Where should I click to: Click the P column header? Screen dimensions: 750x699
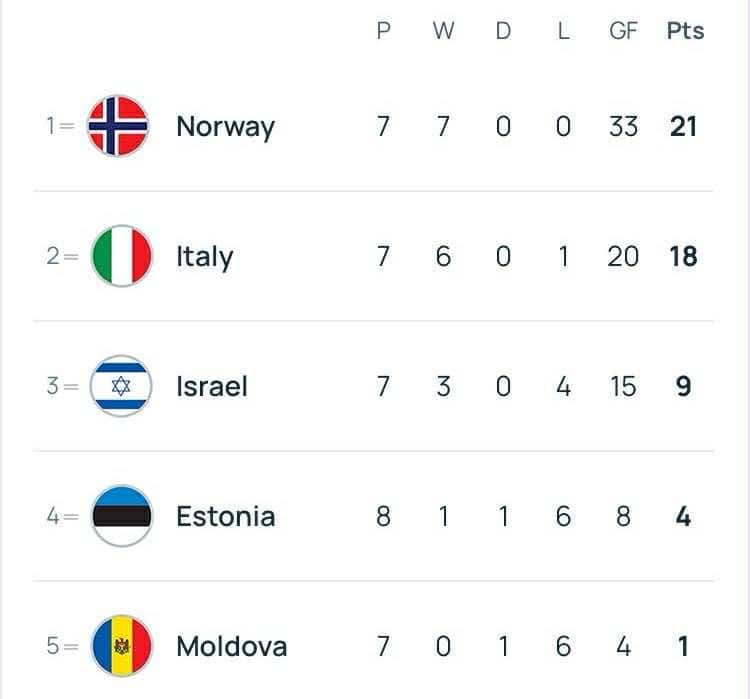(x=383, y=31)
